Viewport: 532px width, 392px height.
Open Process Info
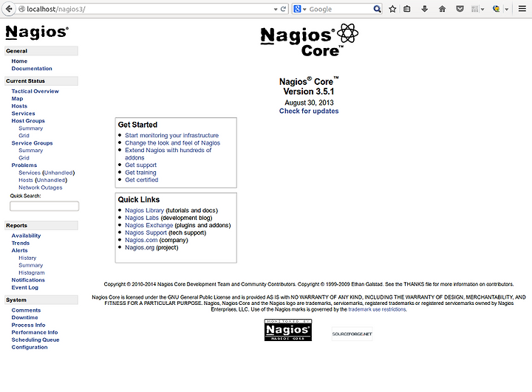(x=28, y=326)
